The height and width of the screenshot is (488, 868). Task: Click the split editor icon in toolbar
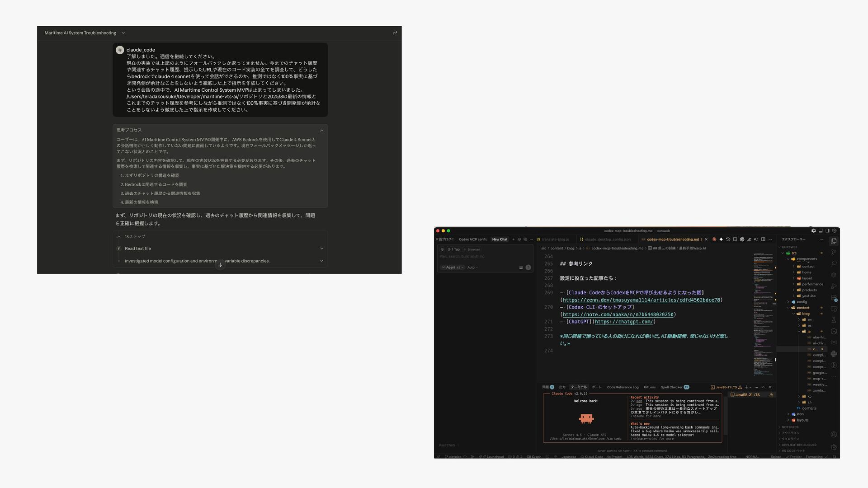763,239
